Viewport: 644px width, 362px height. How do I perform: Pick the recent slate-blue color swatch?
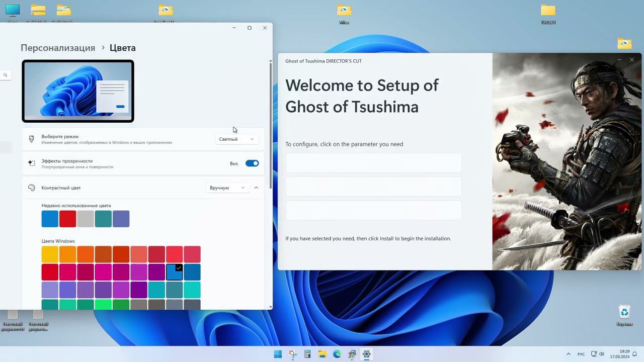[121, 219]
